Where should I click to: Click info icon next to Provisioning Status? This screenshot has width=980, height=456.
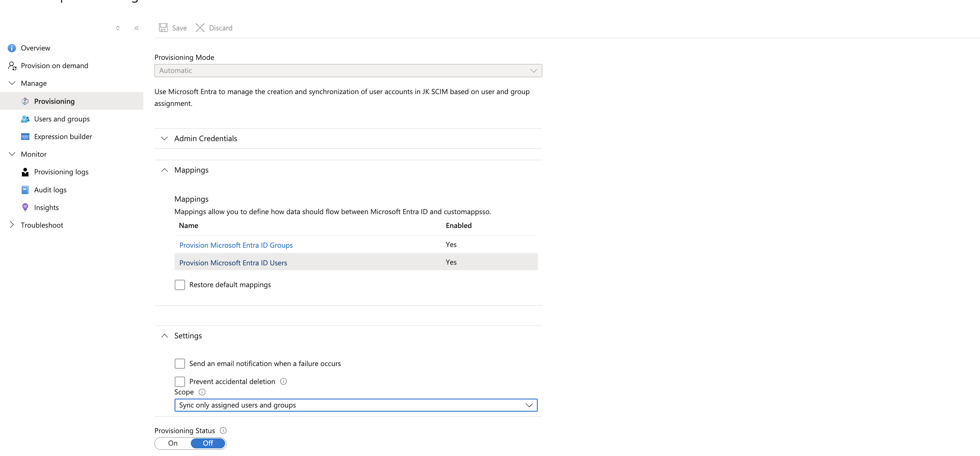[223, 430]
